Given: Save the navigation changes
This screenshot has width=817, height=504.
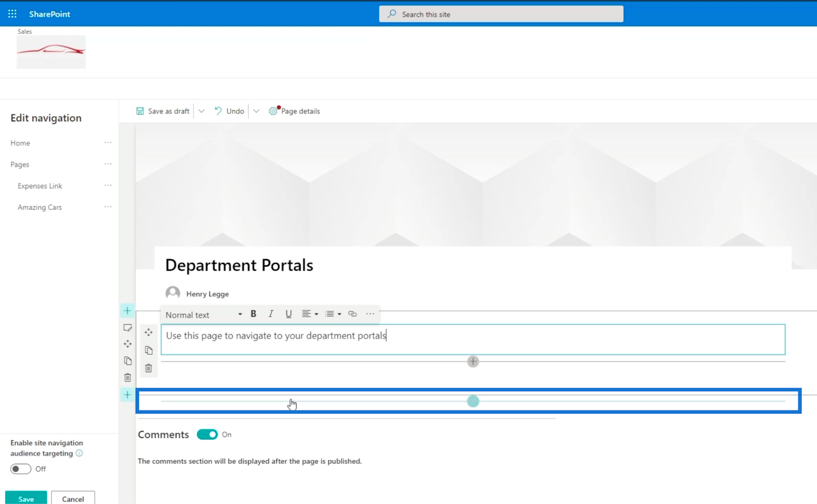Looking at the screenshot, I should click(x=26, y=498).
